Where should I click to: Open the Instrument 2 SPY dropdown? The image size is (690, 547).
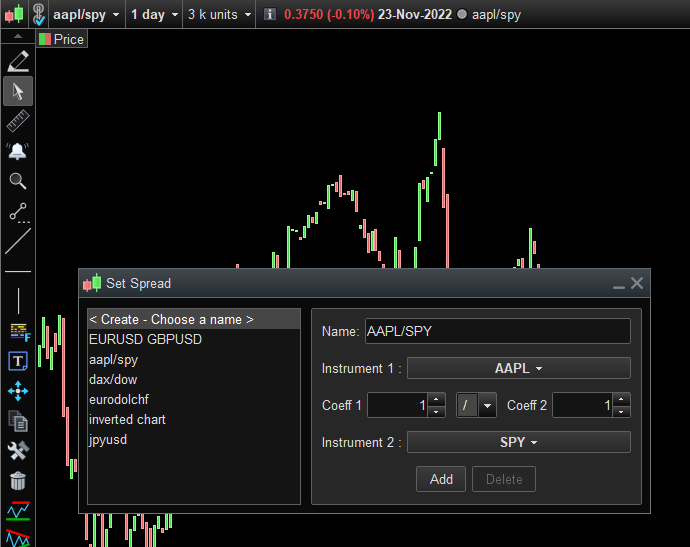(x=518, y=442)
